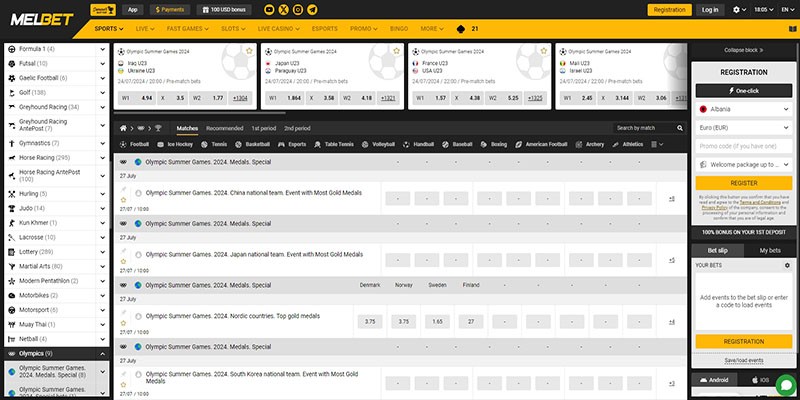Click the Search by match field

(x=643, y=129)
